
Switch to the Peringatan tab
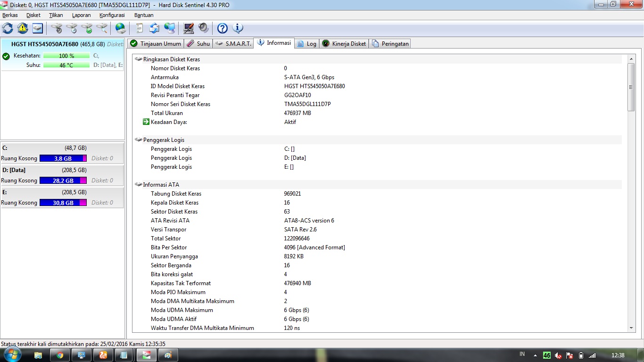pyautogui.click(x=390, y=43)
